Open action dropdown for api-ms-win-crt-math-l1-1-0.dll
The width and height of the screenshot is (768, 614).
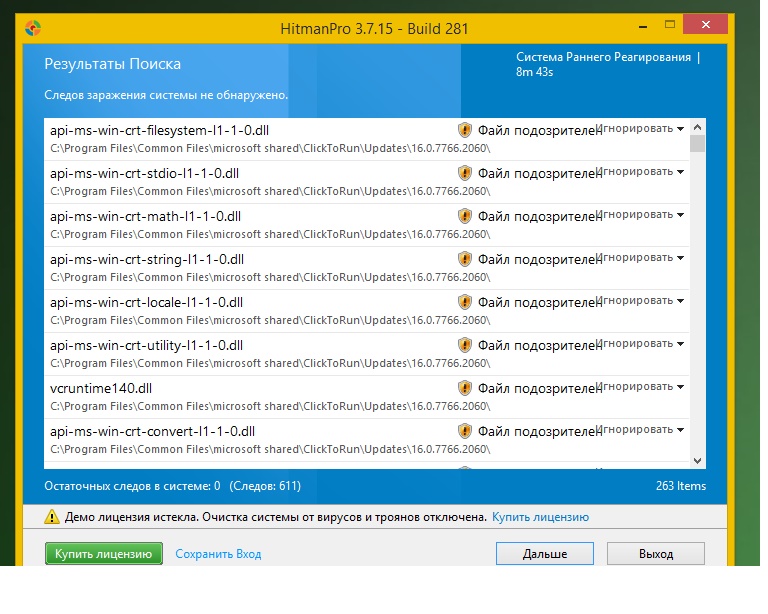click(641, 215)
